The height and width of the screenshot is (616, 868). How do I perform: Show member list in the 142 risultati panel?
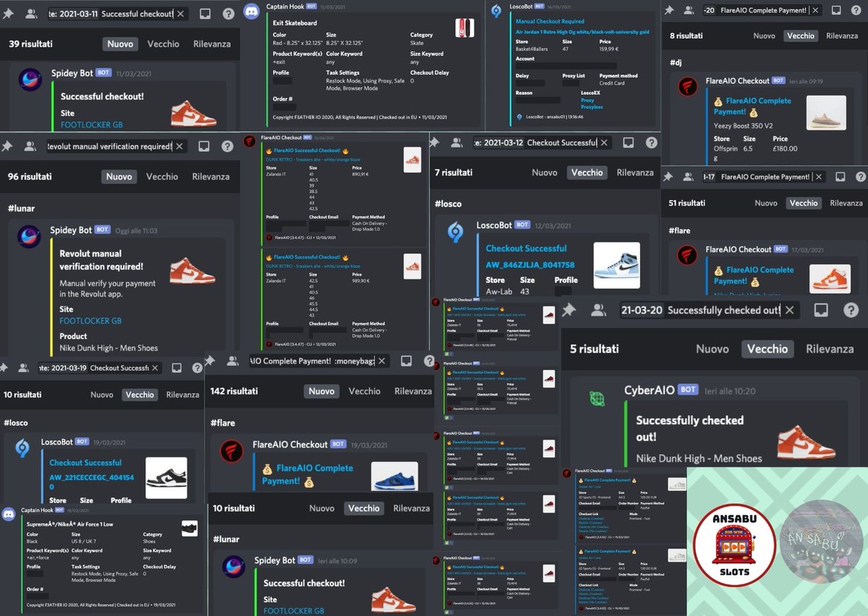click(234, 361)
